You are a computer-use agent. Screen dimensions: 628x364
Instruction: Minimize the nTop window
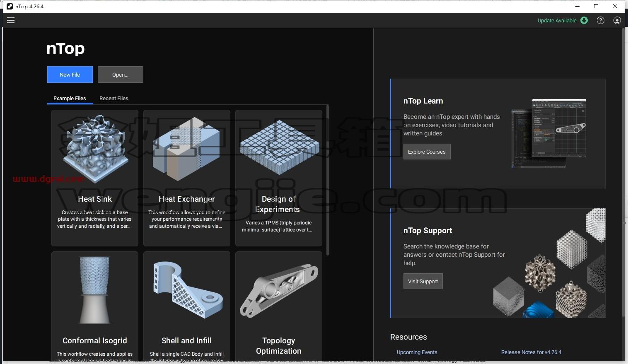pyautogui.click(x=578, y=6)
